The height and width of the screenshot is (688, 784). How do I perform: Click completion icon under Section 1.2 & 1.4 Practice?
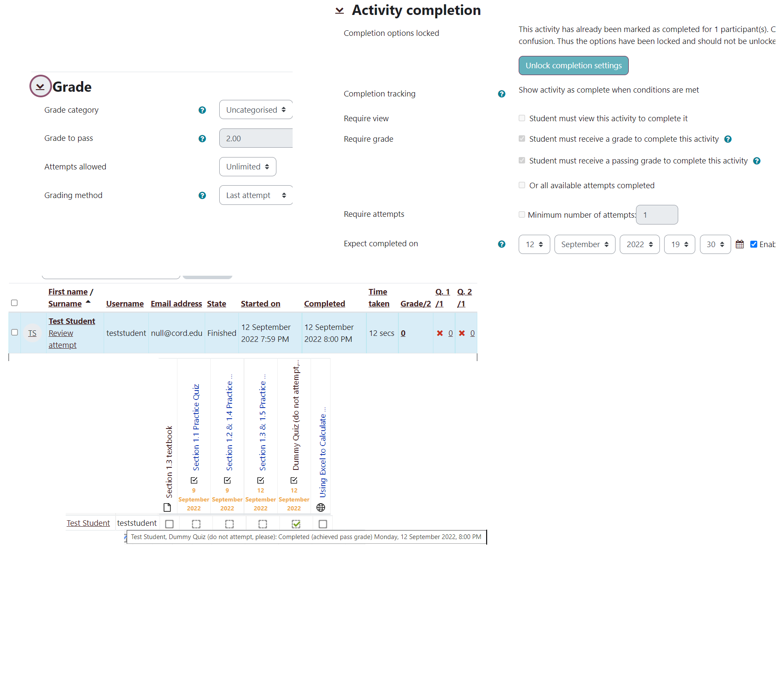(x=227, y=480)
